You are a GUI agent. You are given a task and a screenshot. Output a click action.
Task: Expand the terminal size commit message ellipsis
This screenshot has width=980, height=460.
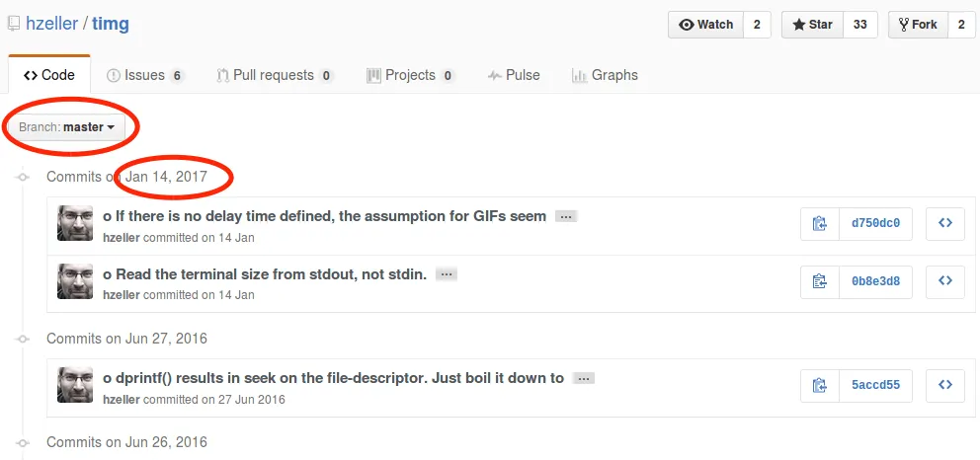coord(447,274)
